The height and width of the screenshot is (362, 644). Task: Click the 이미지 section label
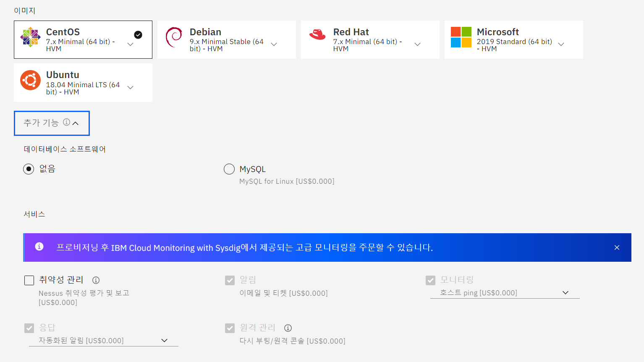tap(25, 10)
